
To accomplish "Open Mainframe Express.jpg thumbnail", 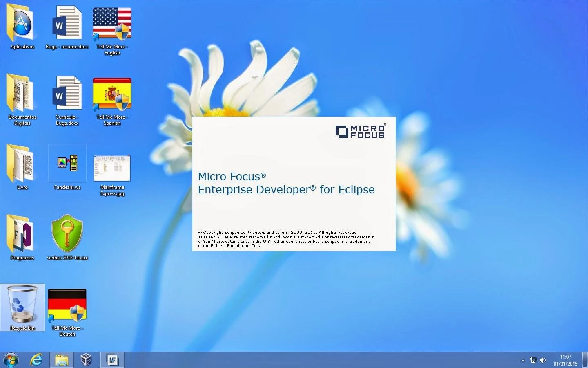I will point(112,168).
